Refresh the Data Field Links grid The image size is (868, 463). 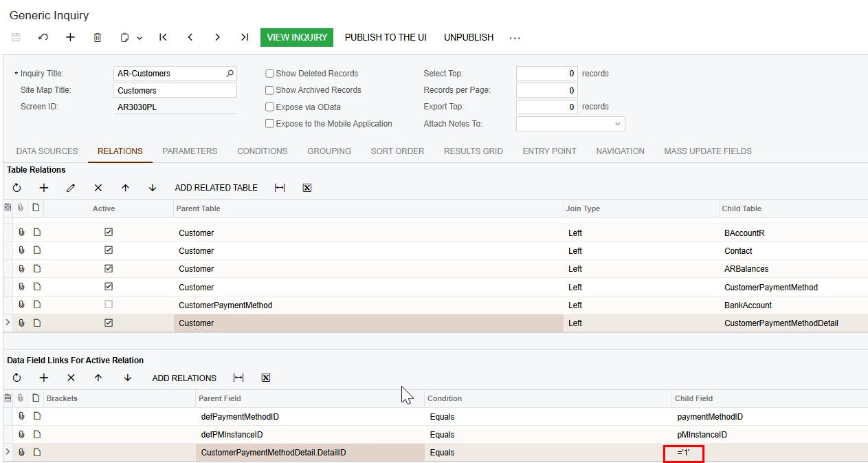pyautogui.click(x=16, y=378)
